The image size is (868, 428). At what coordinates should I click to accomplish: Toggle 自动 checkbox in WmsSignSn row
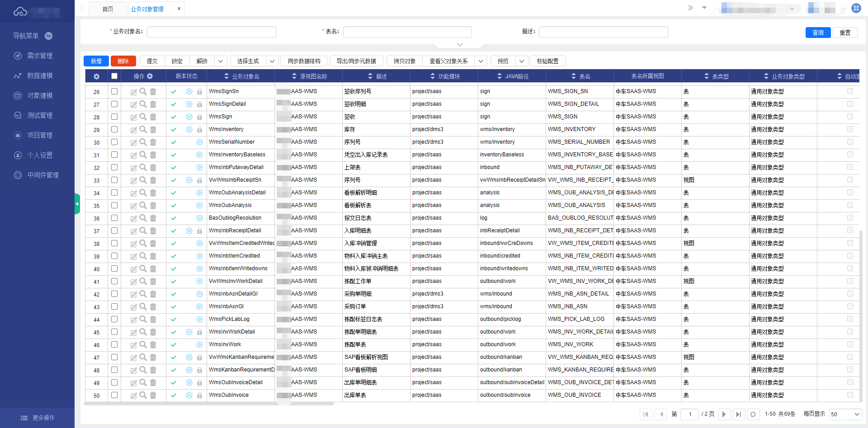click(x=850, y=91)
